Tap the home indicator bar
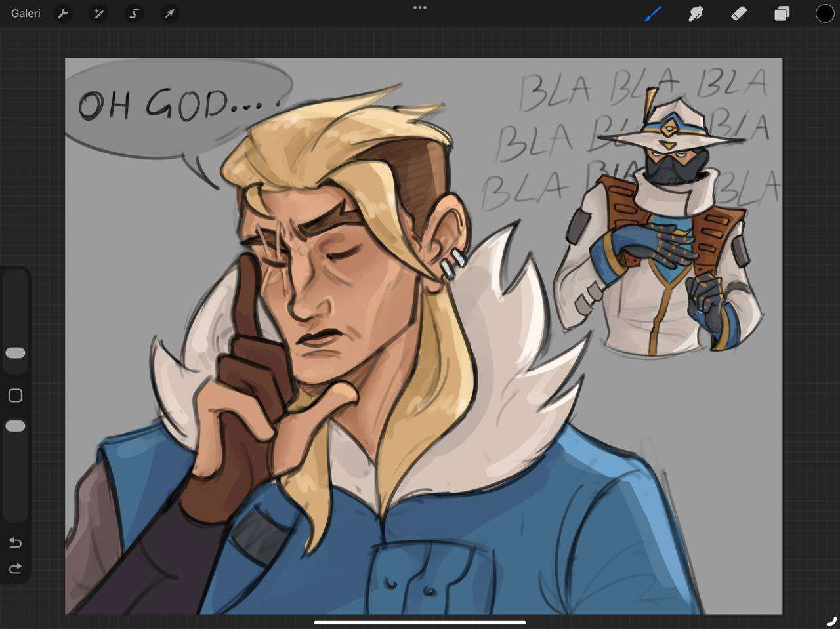Viewport: 840px width, 629px height. point(420,622)
